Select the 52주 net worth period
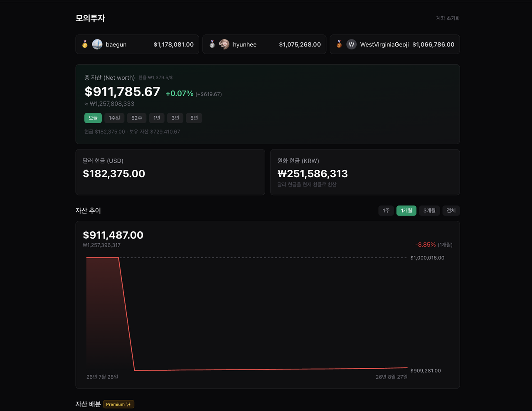This screenshot has width=532, height=411. click(x=137, y=118)
